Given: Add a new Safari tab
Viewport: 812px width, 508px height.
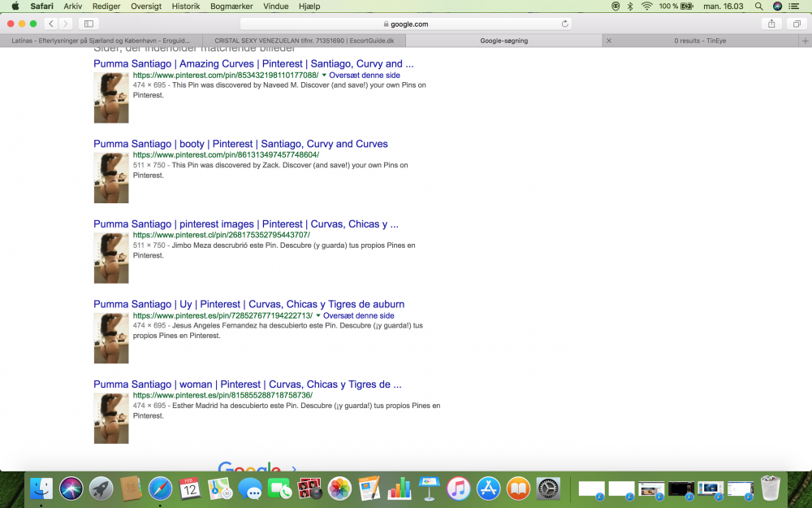Looking at the screenshot, I should click(806, 41).
